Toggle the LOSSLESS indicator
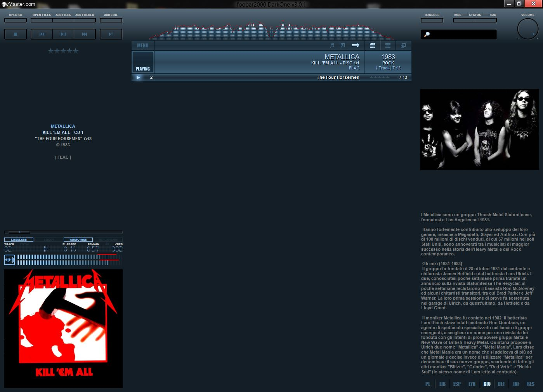The width and height of the screenshot is (543, 392). coord(19,240)
